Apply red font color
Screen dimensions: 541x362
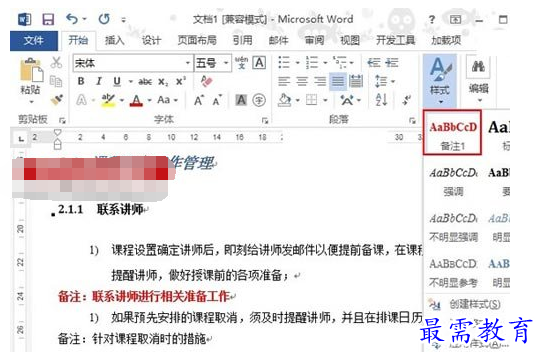click(137, 100)
